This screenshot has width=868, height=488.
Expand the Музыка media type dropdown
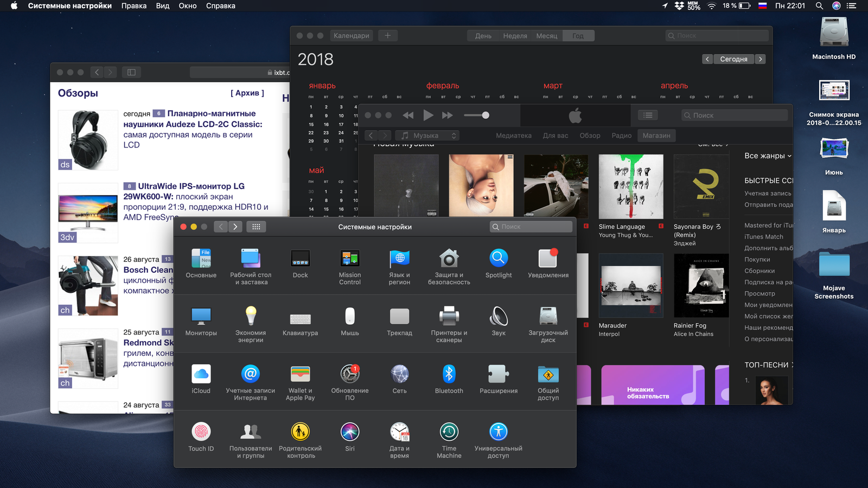coord(427,136)
